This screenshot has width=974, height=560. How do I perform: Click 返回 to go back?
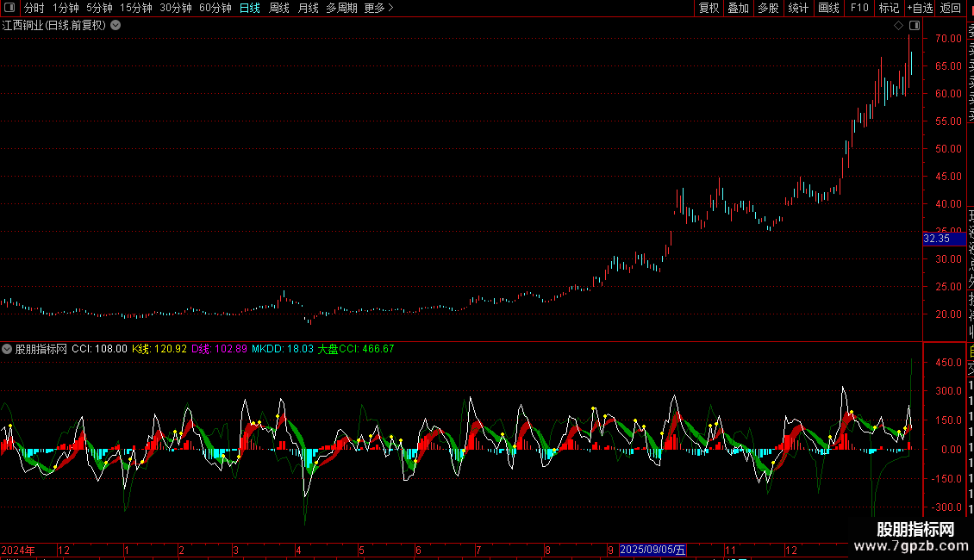click(x=951, y=8)
